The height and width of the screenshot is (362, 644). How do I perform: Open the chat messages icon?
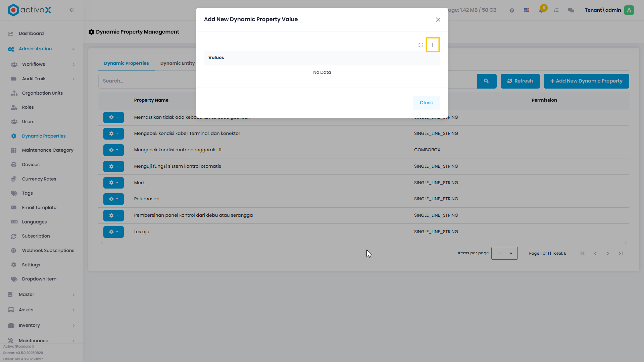click(571, 10)
